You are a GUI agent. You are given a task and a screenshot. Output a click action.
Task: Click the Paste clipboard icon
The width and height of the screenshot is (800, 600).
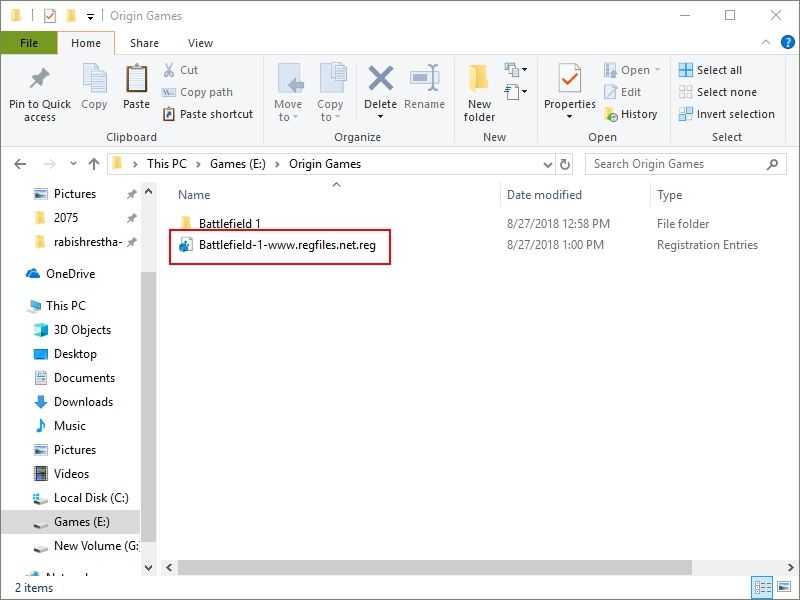[136, 80]
